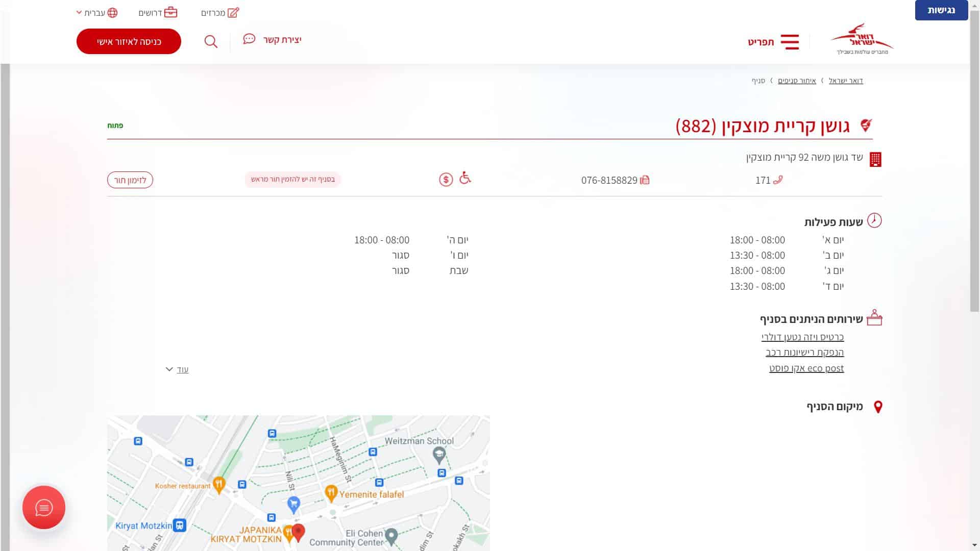Click the לזימון תור appointment button

pyautogui.click(x=130, y=180)
